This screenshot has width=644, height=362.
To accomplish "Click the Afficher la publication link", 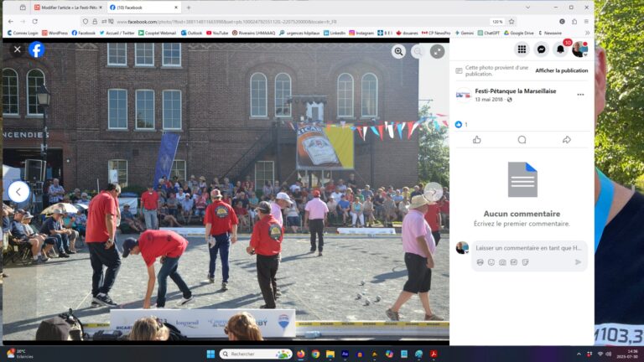I will tap(561, 70).
